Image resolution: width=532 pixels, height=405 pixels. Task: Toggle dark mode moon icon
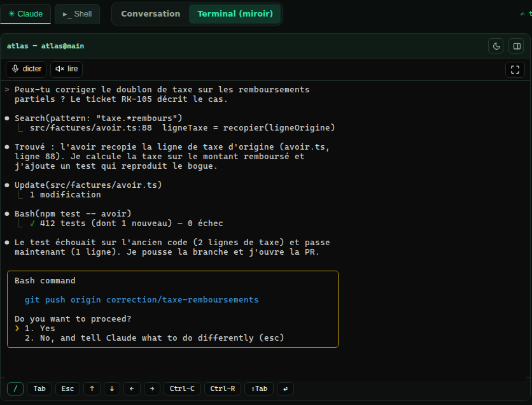point(496,46)
